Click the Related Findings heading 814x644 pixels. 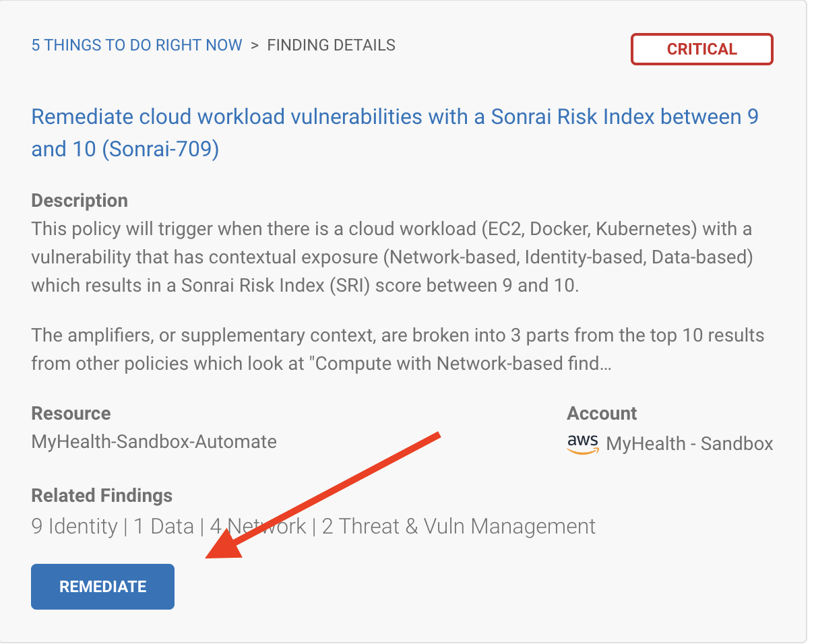102,496
